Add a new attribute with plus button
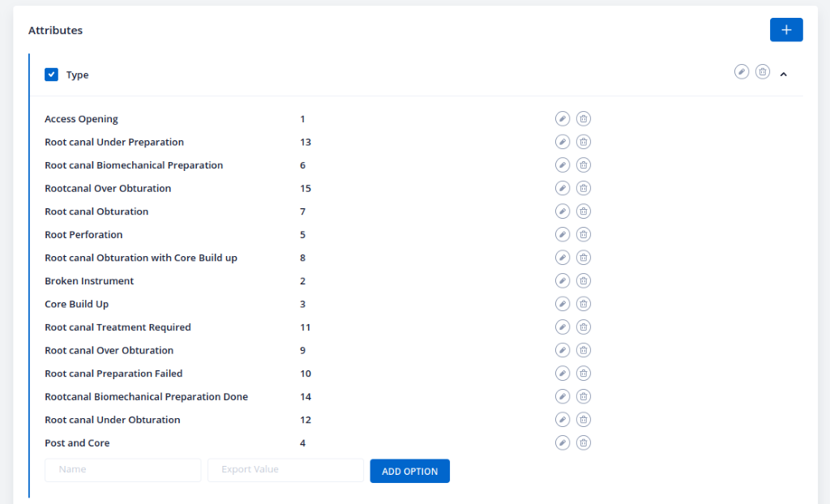 [x=786, y=30]
